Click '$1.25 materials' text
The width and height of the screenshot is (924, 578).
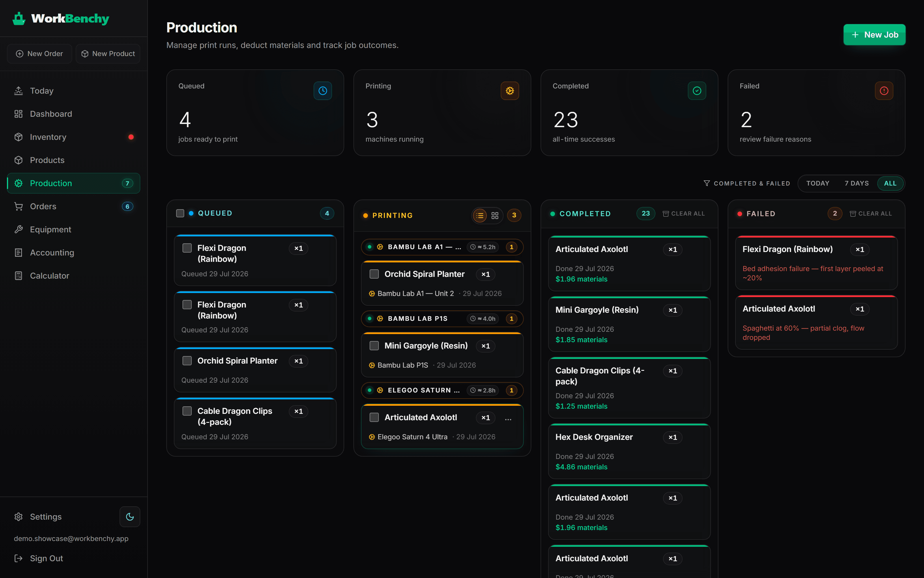(581, 406)
